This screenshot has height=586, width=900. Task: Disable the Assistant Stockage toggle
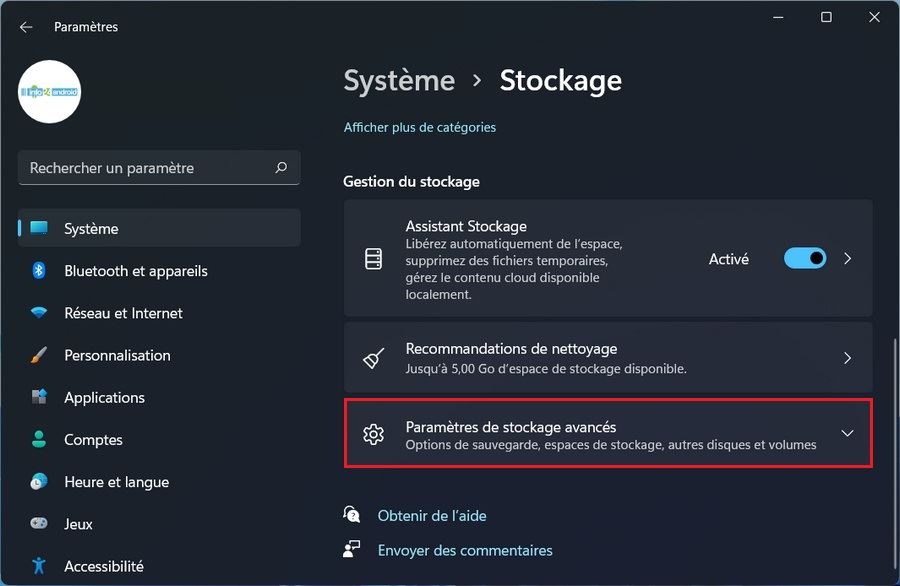804,258
